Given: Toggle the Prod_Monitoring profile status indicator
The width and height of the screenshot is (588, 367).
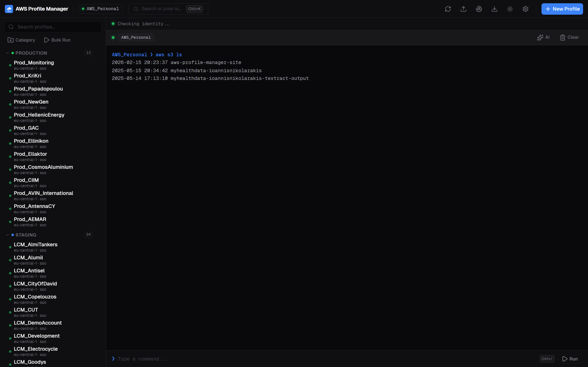Looking at the screenshot, I should (x=10, y=65).
